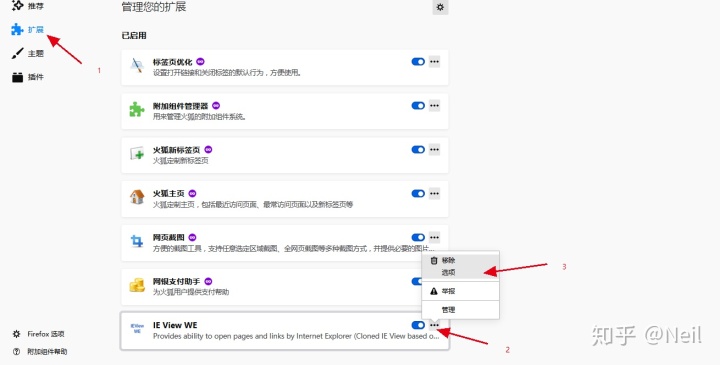
Task: Click the 标签页优化 extension name
Action: coord(173,62)
